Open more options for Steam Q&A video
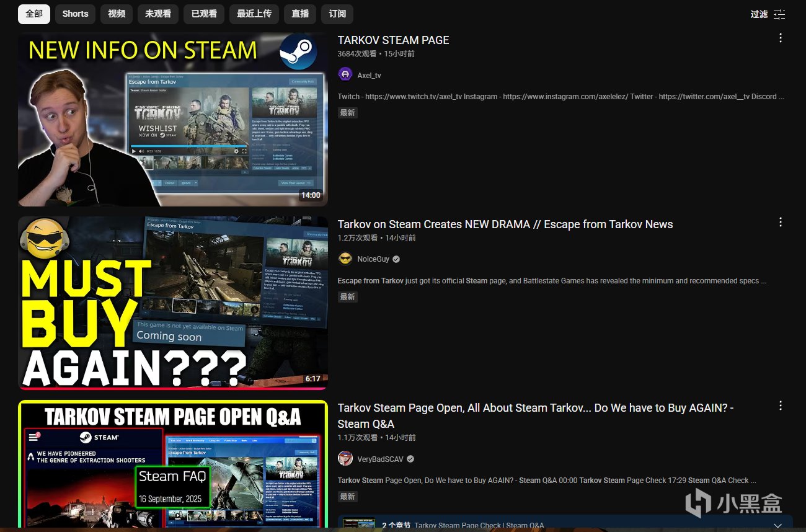Viewport: 806px width, 532px height. tap(781, 406)
